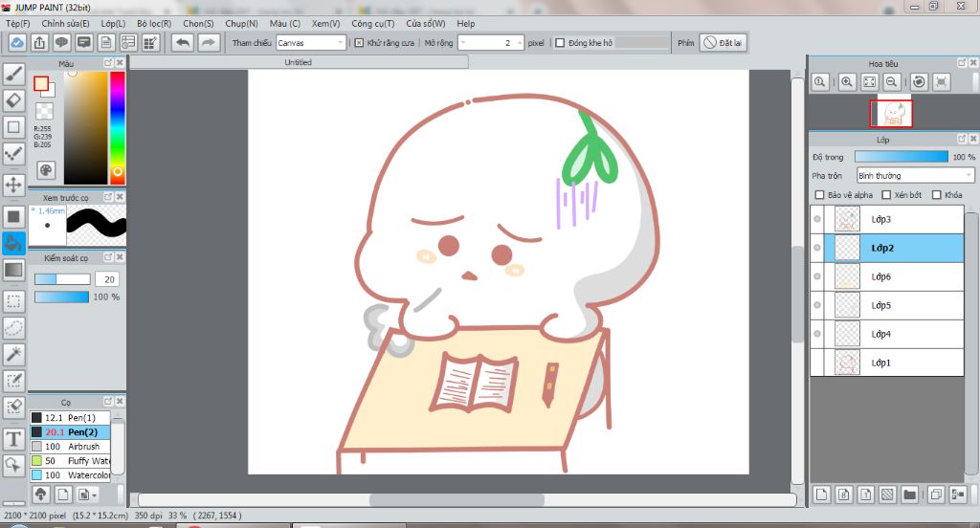Screen dimensions: 980x528
Task: Click the navigator canvas thumbnail
Action: pos(891,113)
